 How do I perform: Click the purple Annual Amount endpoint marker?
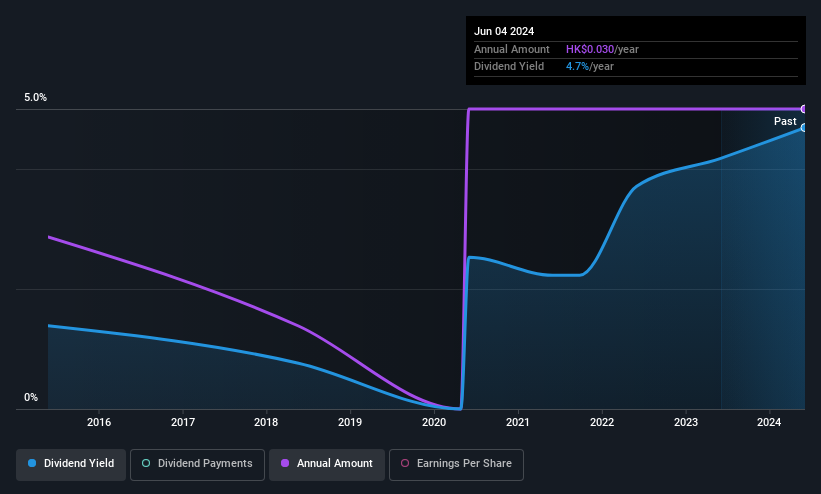[804, 109]
